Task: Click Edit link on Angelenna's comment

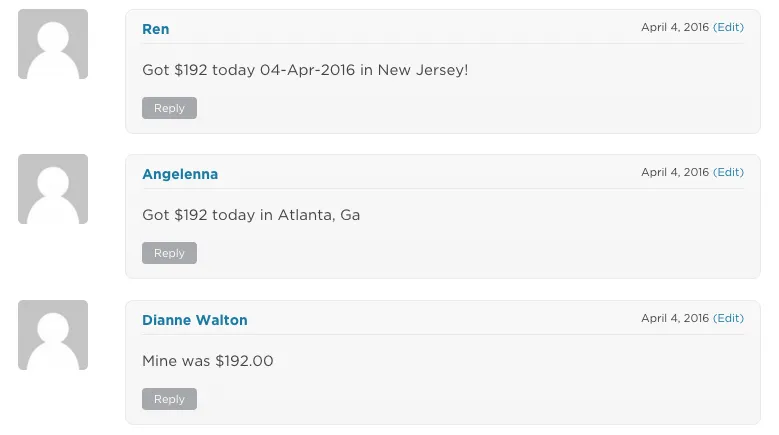Action: pos(728,172)
